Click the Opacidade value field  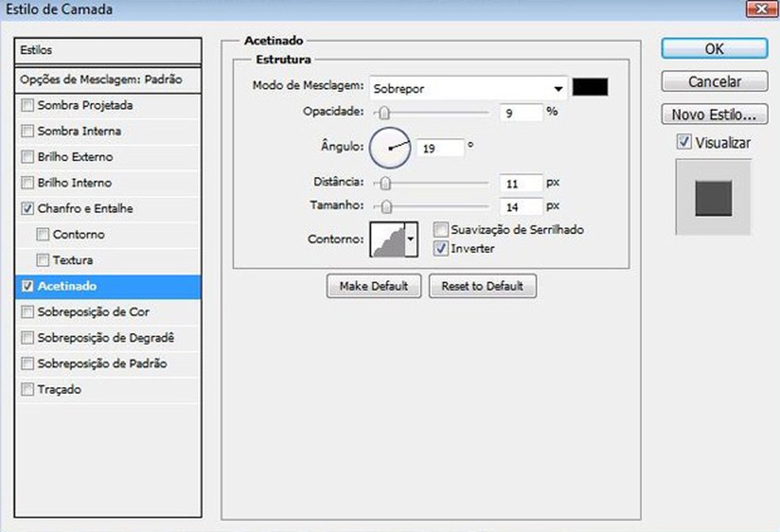point(521,113)
